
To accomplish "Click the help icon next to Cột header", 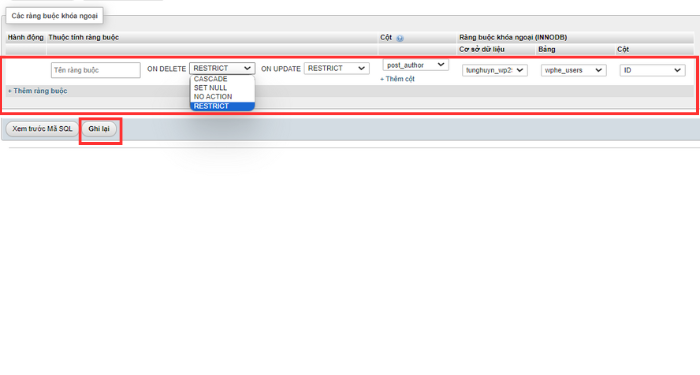I will click(x=400, y=38).
